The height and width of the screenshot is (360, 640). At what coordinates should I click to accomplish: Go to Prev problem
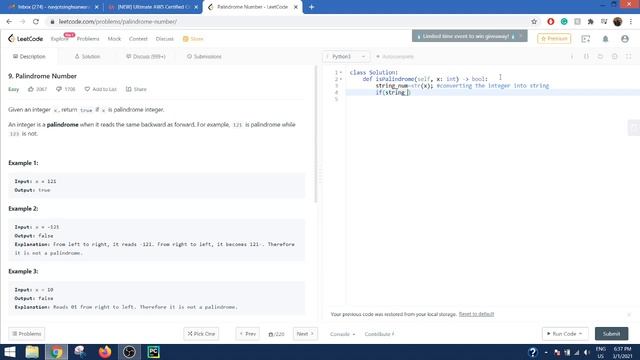[x=248, y=333]
